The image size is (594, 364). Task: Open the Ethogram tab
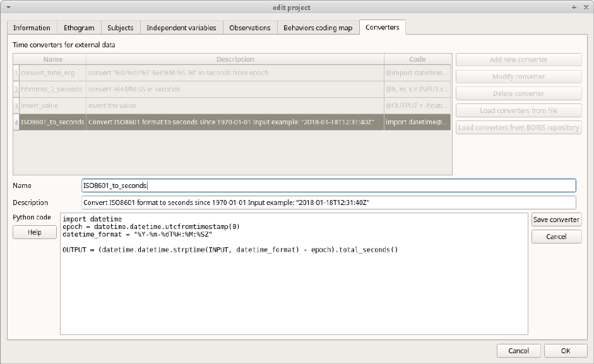pos(79,28)
